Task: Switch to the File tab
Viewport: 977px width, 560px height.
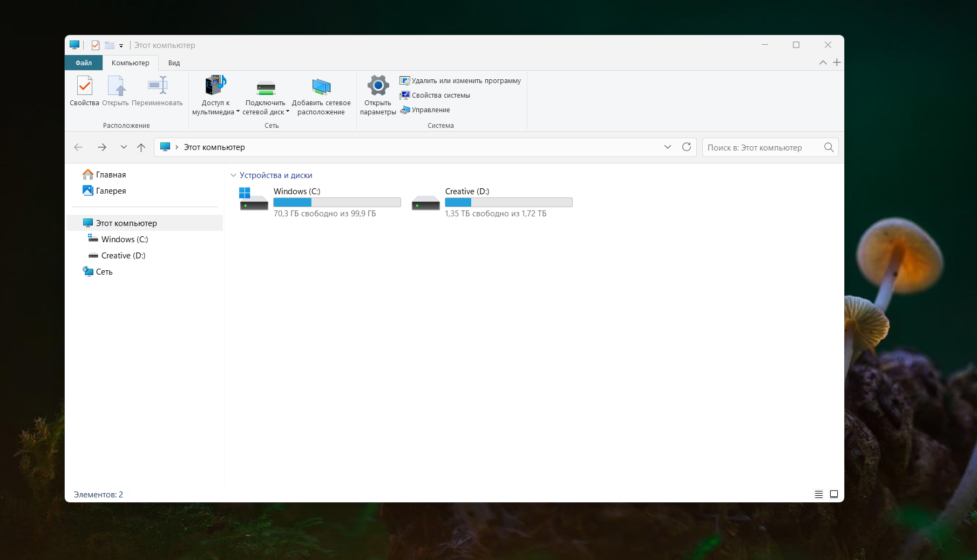Action: 84,63
